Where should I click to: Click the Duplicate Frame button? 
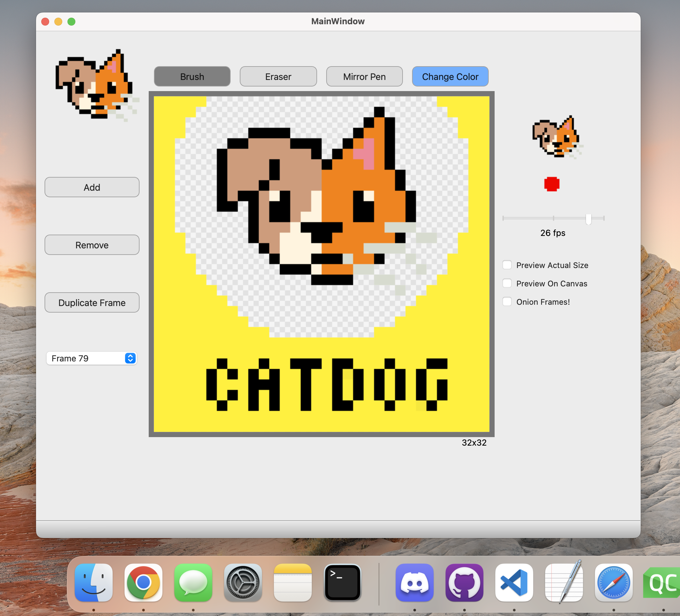pos(92,303)
